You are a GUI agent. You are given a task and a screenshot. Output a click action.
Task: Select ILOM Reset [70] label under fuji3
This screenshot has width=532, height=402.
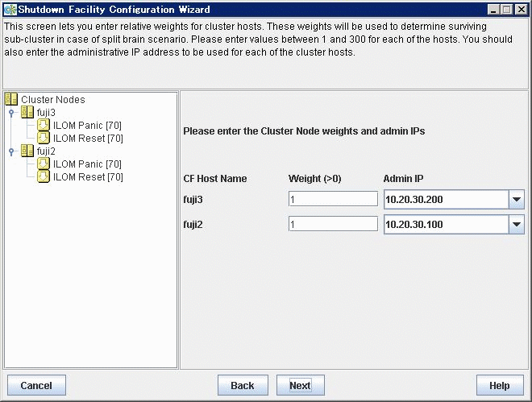[x=88, y=139]
